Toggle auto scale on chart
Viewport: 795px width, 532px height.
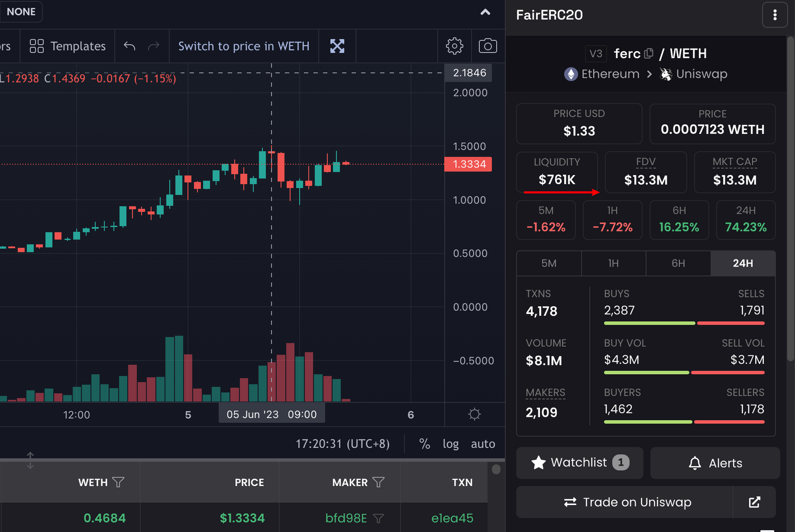(483, 443)
